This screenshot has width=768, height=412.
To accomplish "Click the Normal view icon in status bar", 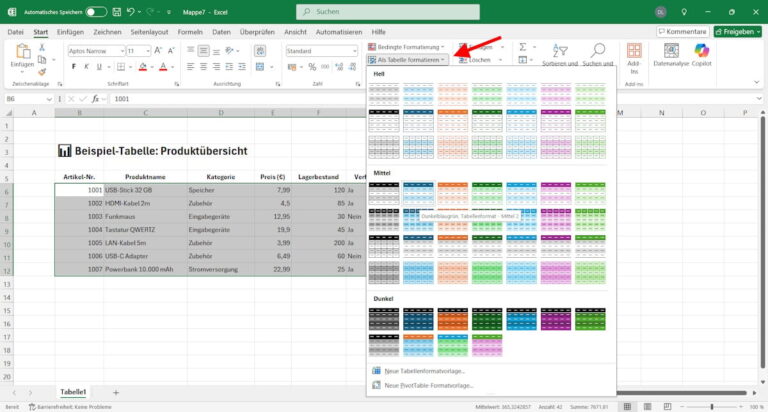I will (627, 407).
